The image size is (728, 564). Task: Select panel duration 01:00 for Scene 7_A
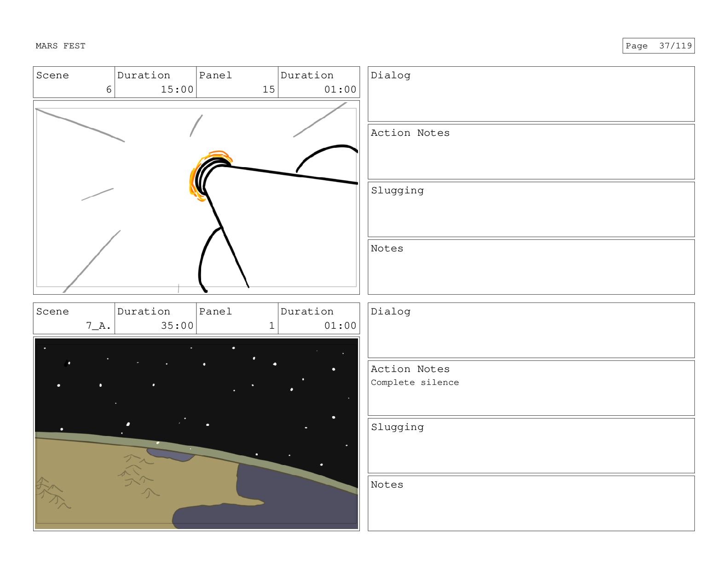(319, 318)
